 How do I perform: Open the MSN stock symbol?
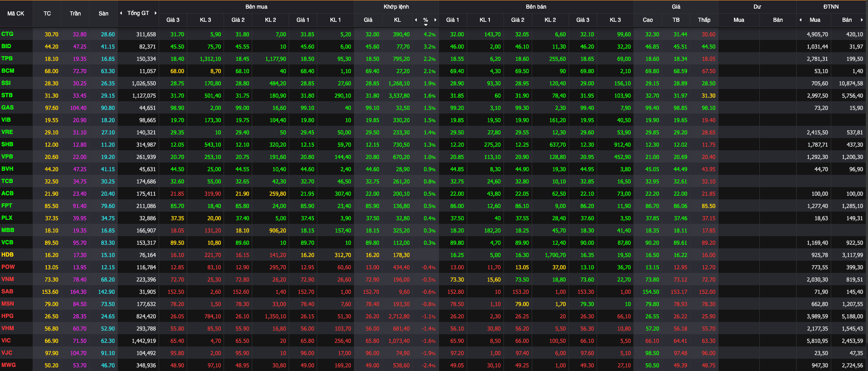[x=8, y=304]
